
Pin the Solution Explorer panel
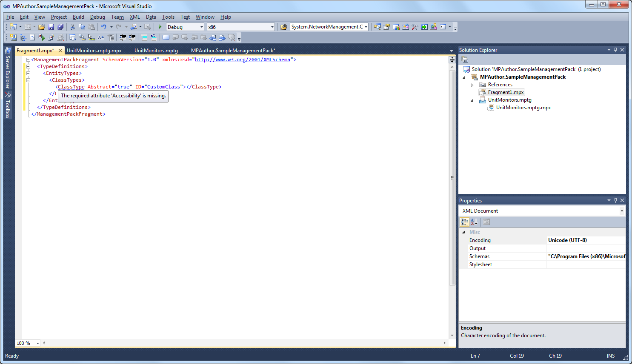(x=615, y=50)
